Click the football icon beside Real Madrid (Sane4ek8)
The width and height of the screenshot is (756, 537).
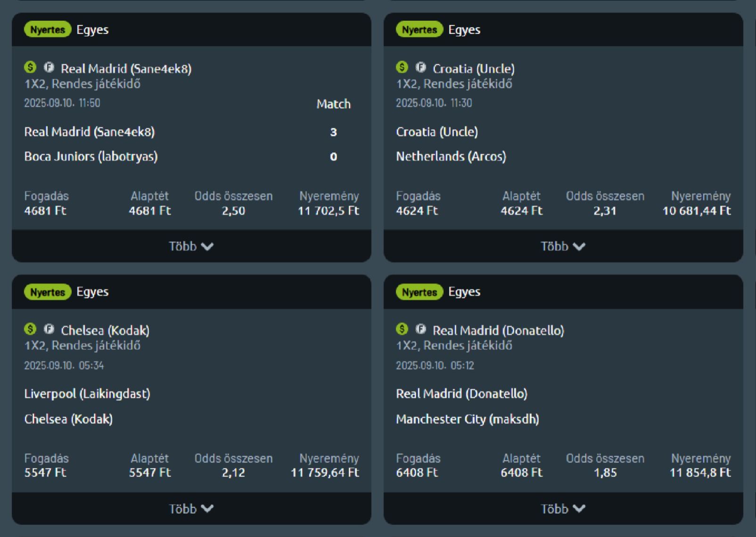(x=49, y=67)
